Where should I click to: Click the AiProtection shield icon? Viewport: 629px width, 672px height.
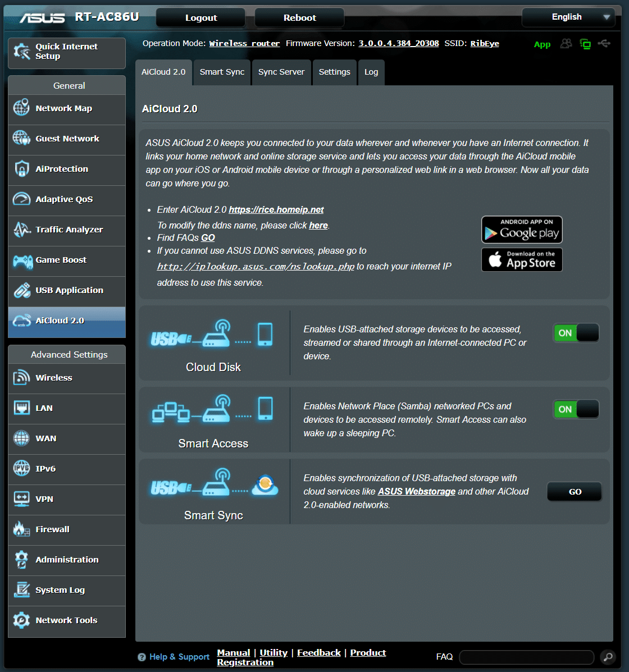click(21, 168)
